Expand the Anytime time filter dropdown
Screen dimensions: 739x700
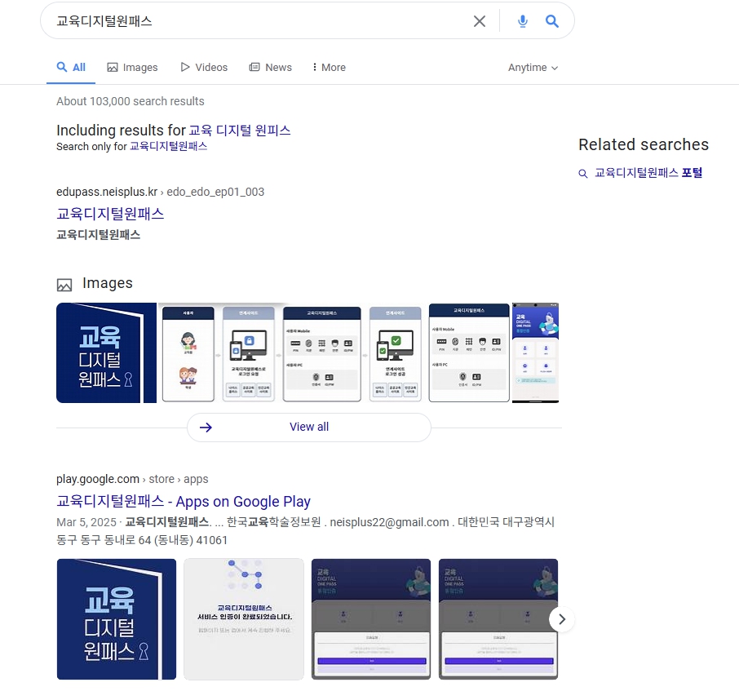tap(533, 68)
